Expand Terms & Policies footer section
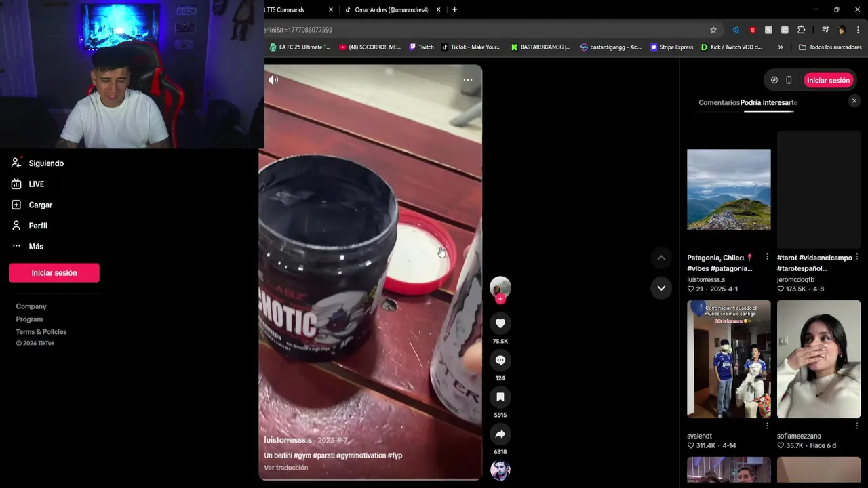Image resolution: width=868 pixels, height=488 pixels. 41,332
